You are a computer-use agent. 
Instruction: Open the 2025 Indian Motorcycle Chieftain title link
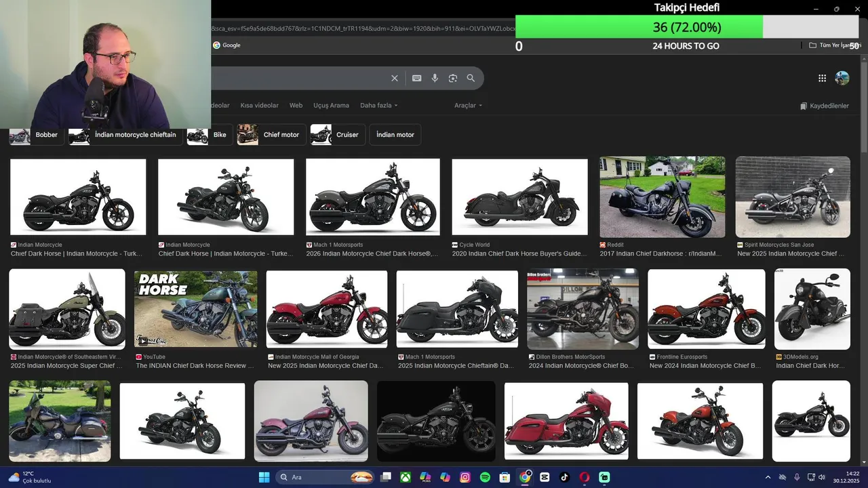pos(456,366)
